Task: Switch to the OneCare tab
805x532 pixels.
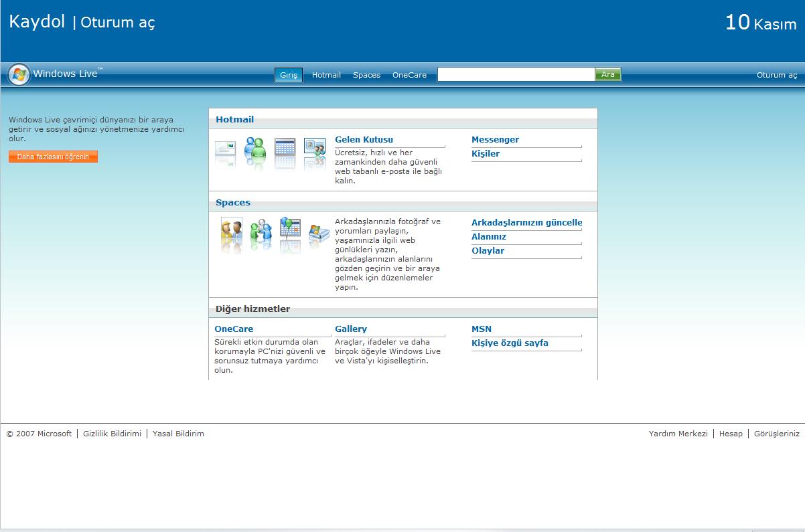Action: (409, 75)
